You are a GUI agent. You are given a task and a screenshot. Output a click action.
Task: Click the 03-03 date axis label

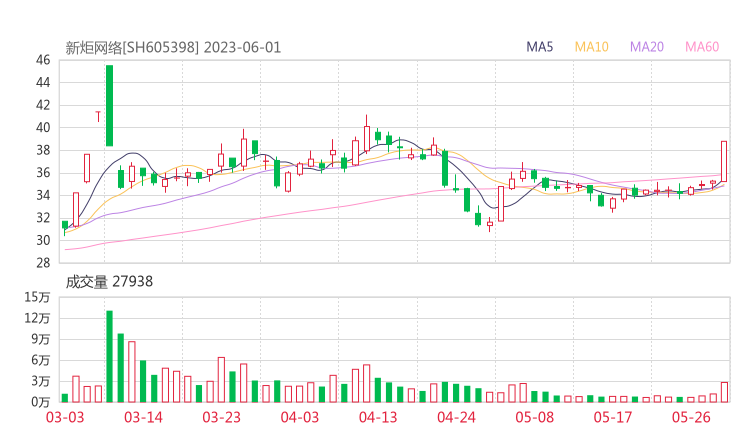coord(65,417)
